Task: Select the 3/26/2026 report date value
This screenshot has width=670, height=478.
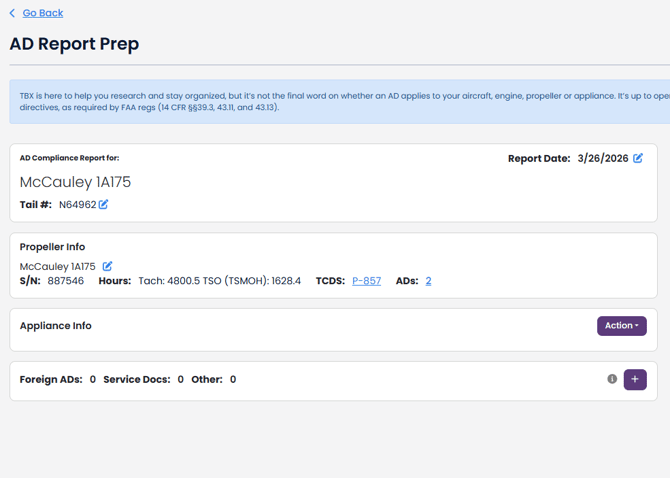Action: [603, 158]
